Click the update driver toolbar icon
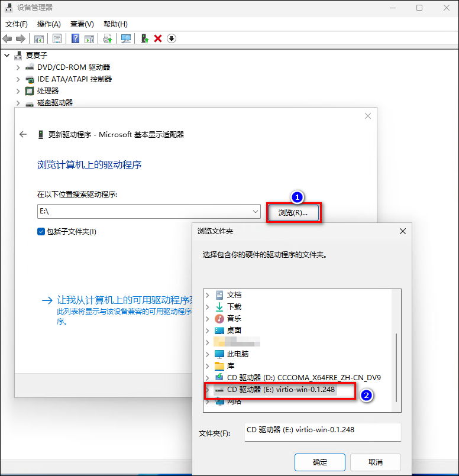 tap(107, 38)
